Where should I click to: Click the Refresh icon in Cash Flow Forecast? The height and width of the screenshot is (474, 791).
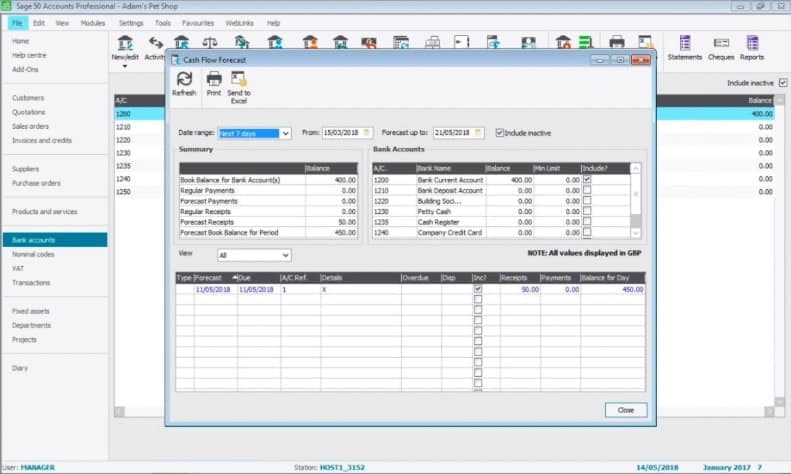click(184, 81)
